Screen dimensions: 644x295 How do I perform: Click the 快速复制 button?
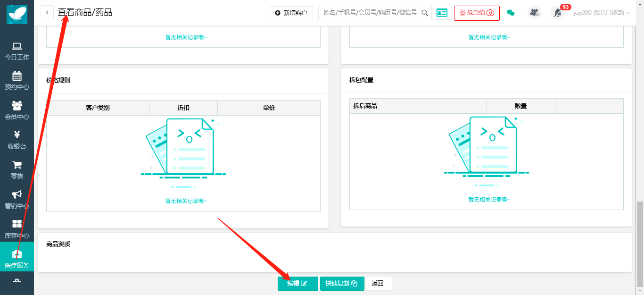pyautogui.click(x=342, y=283)
